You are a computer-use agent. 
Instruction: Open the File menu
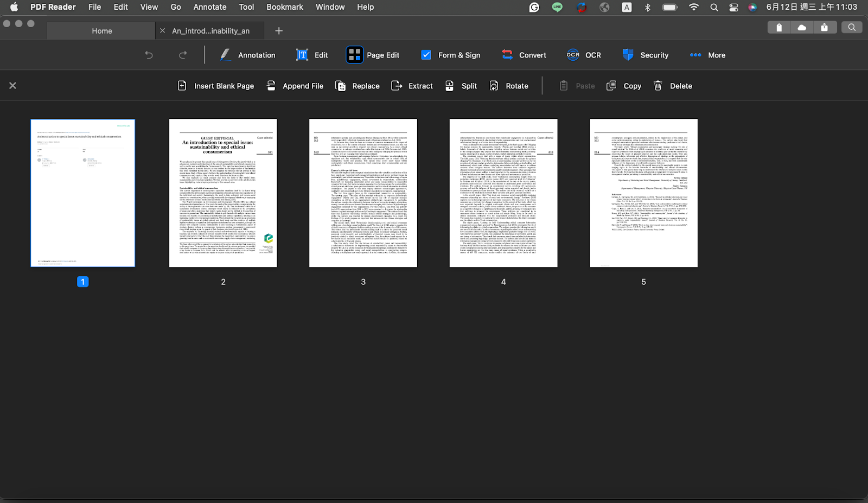point(94,7)
